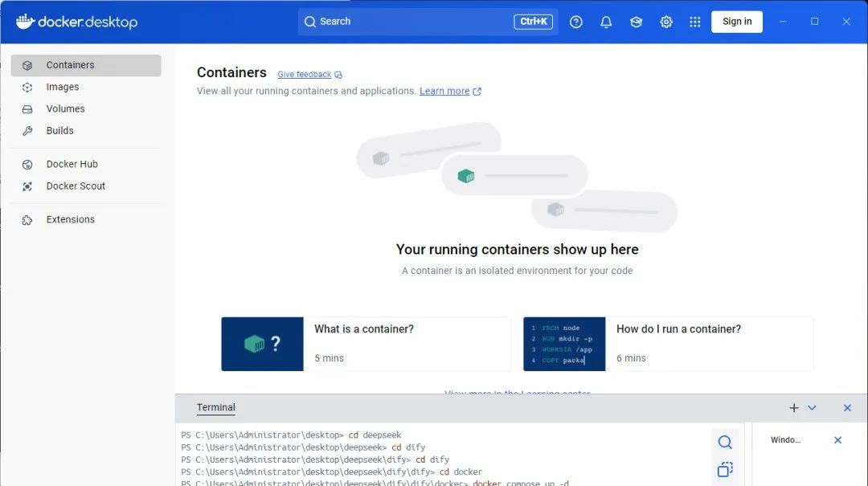Screen dimensions: 868x486
Task: Open Docker Scout from the sidebar
Action: click(x=86, y=186)
